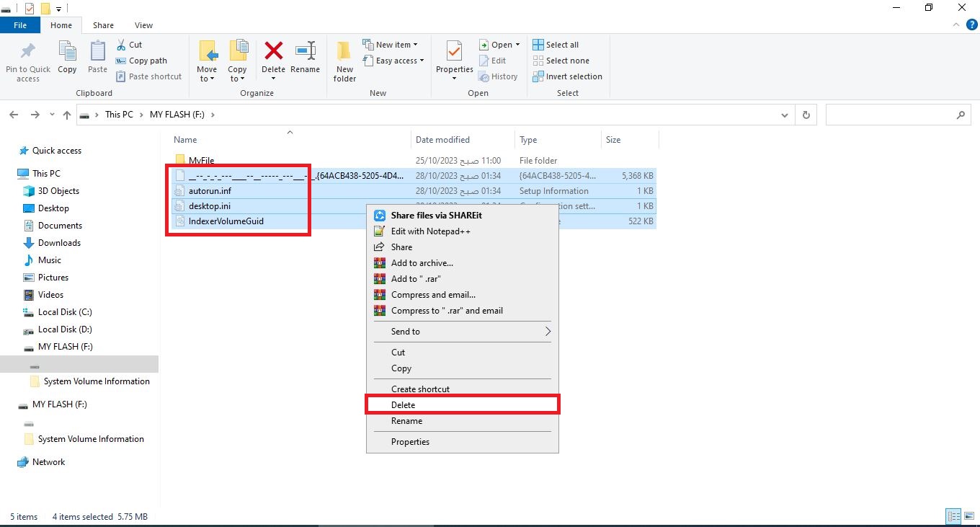Switch to large icons view in status bar
The height and width of the screenshot is (527, 980).
[x=969, y=516]
